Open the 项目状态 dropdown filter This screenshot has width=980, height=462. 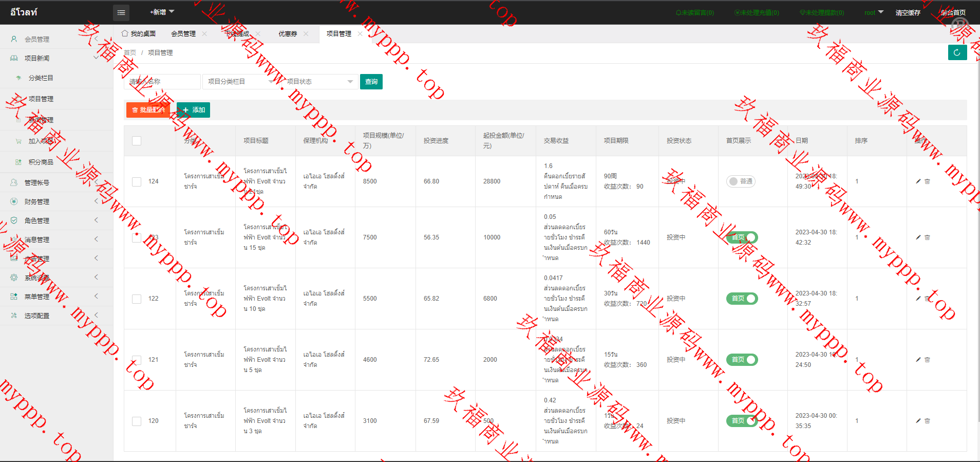319,82
